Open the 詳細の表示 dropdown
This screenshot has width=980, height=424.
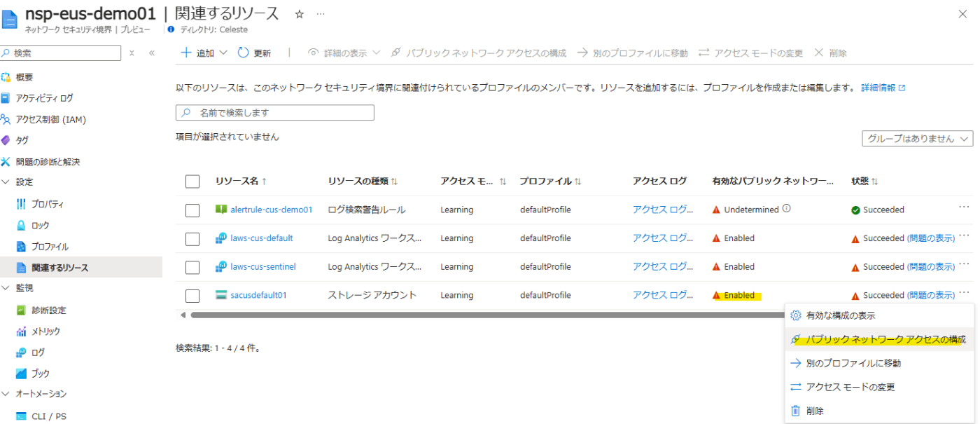[344, 53]
